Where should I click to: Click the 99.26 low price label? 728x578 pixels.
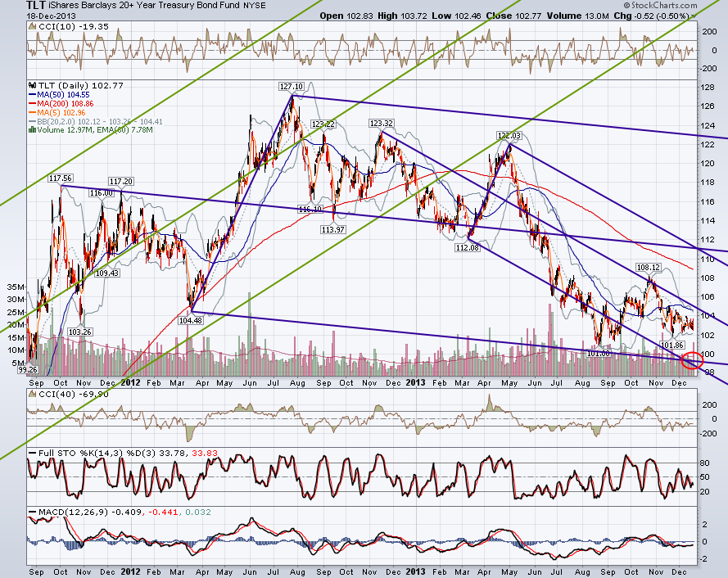[28, 370]
